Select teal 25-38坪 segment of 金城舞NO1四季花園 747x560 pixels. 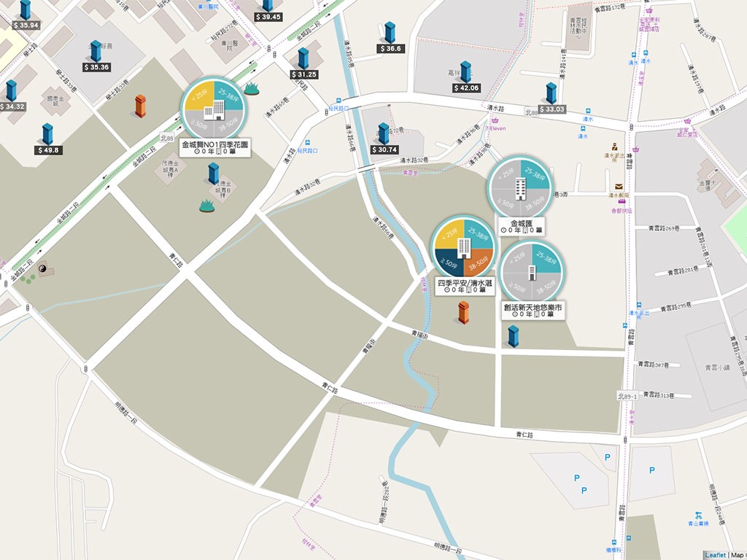click(x=228, y=96)
